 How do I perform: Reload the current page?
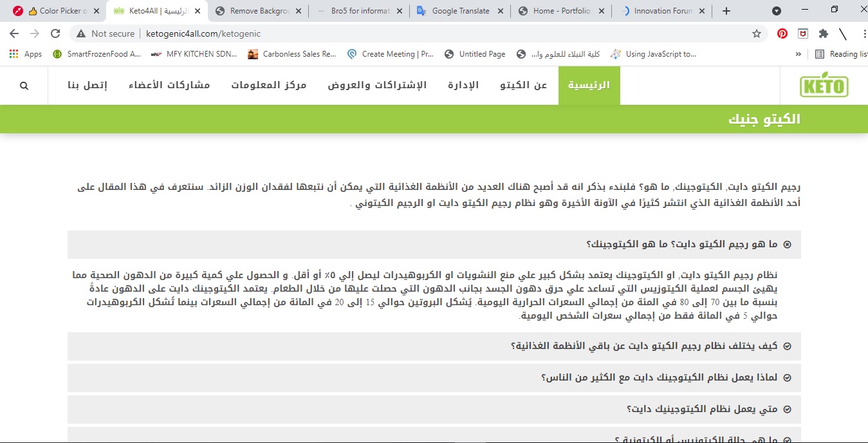coord(55,33)
